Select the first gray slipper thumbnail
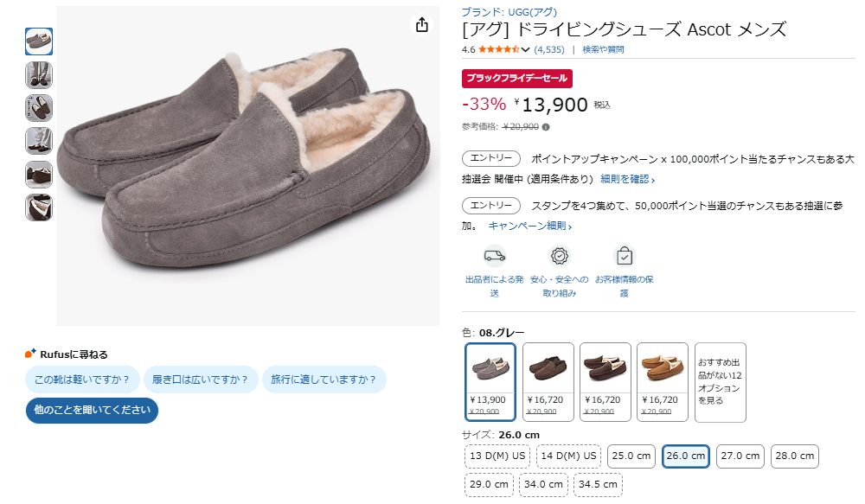The image size is (865, 504). pos(39,41)
